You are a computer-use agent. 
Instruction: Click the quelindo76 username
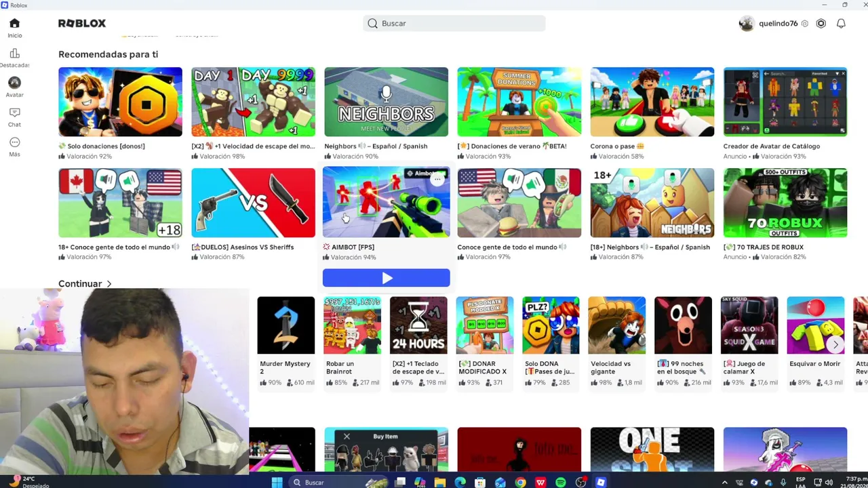(x=778, y=24)
